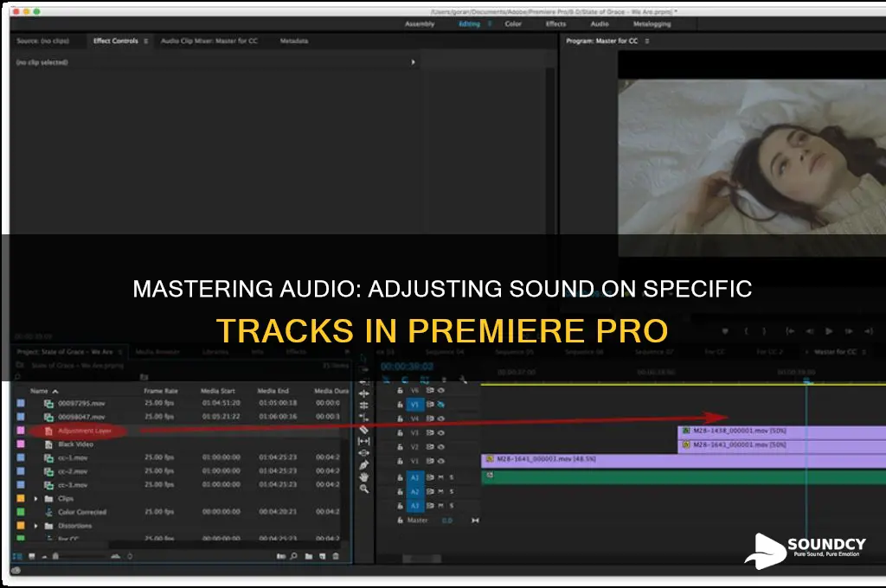Image resolution: width=886 pixels, height=588 pixels.
Task: Open the Metalogging workspace
Action: coord(652,23)
